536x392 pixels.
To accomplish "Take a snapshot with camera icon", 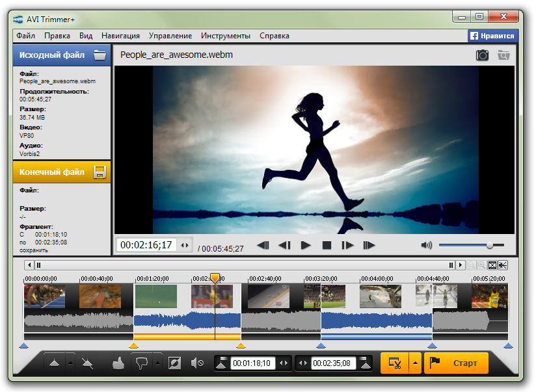I will tap(482, 55).
